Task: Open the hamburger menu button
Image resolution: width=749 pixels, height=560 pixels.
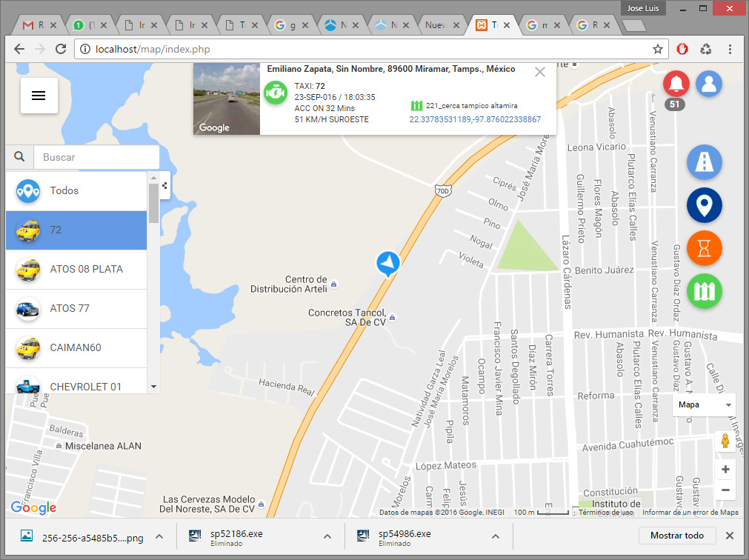Action: tap(39, 96)
